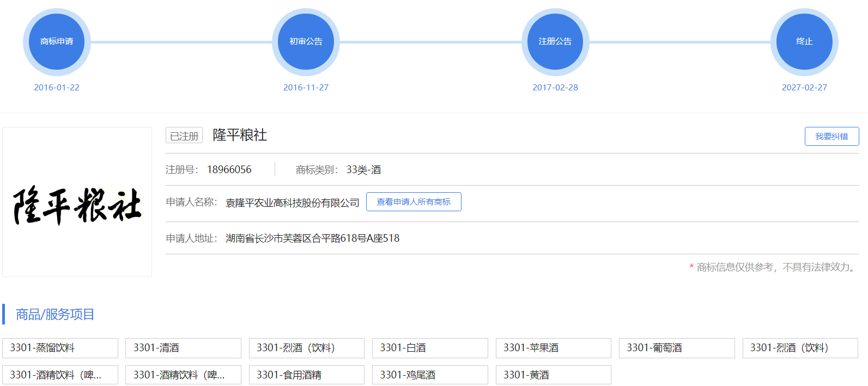Select the 3301-白酒 item

point(430,348)
